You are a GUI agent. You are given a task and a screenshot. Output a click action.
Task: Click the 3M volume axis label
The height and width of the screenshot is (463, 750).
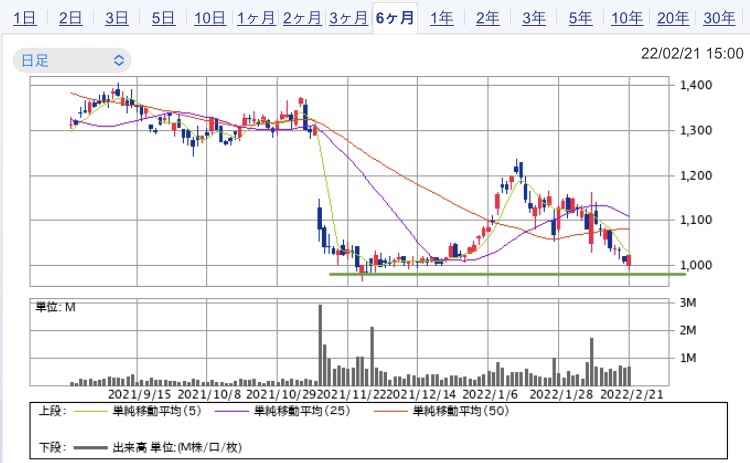pyautogui.click(x=688, y=303)
